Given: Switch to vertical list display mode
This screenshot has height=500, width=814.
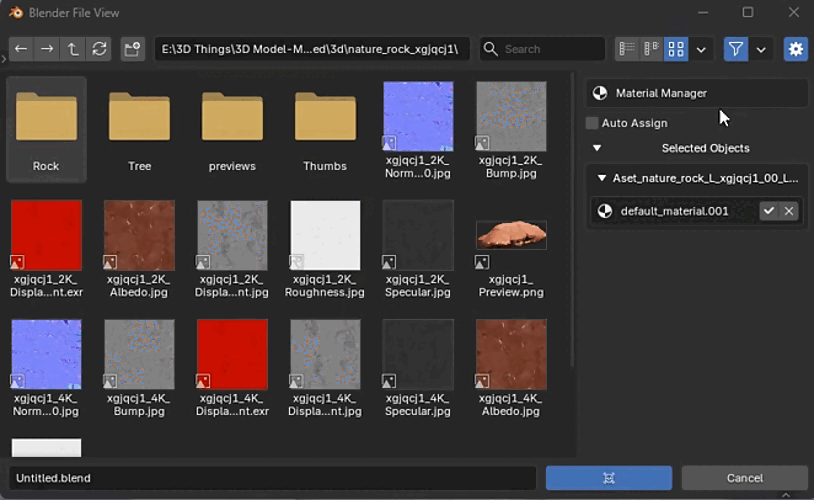Looking at the screenshot, I should click(x=627, y=49).
